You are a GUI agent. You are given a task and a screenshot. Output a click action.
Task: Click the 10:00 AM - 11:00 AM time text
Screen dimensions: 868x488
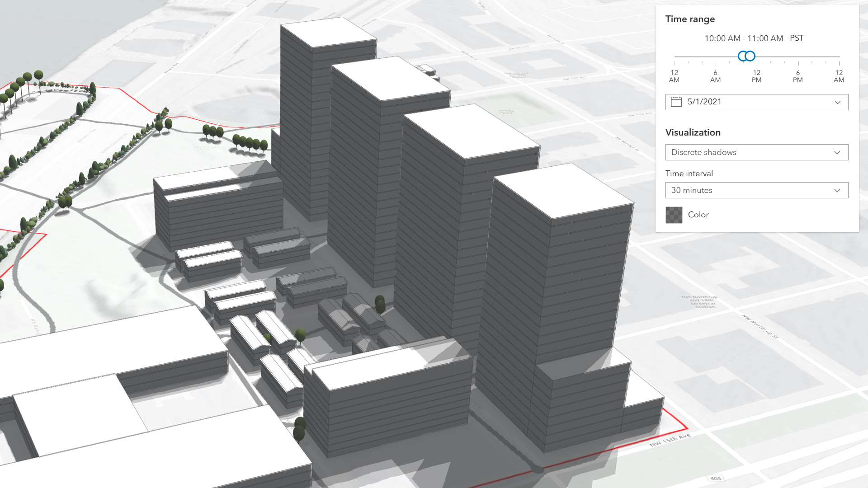coord(743,38)
